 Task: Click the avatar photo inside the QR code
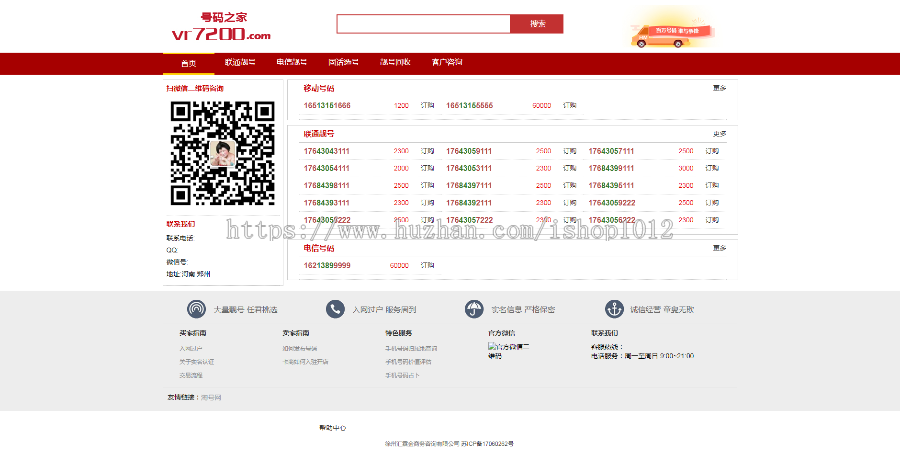(x=222, y=153)
